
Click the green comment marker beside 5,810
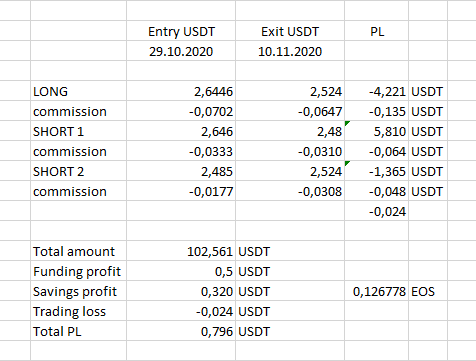pos(347,123)
